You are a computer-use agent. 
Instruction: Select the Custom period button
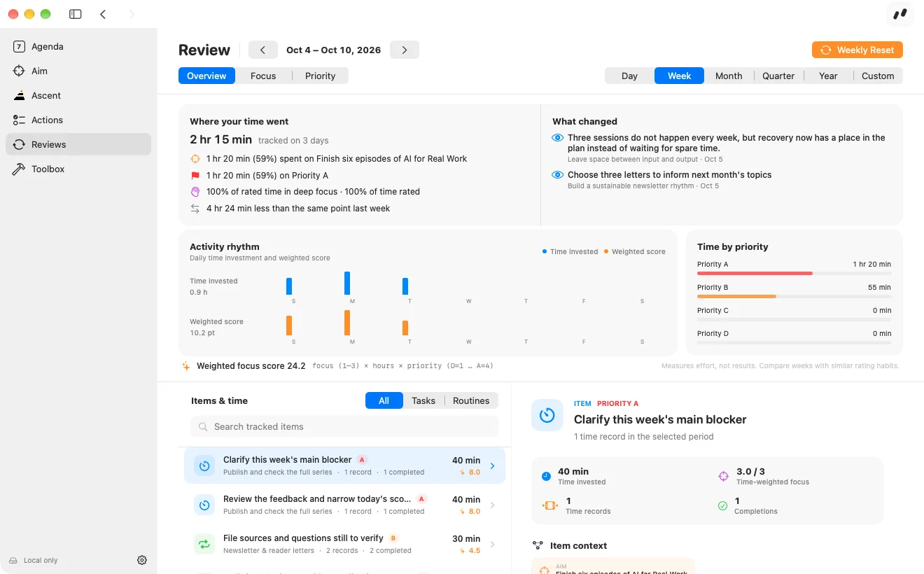click(878, 76)
